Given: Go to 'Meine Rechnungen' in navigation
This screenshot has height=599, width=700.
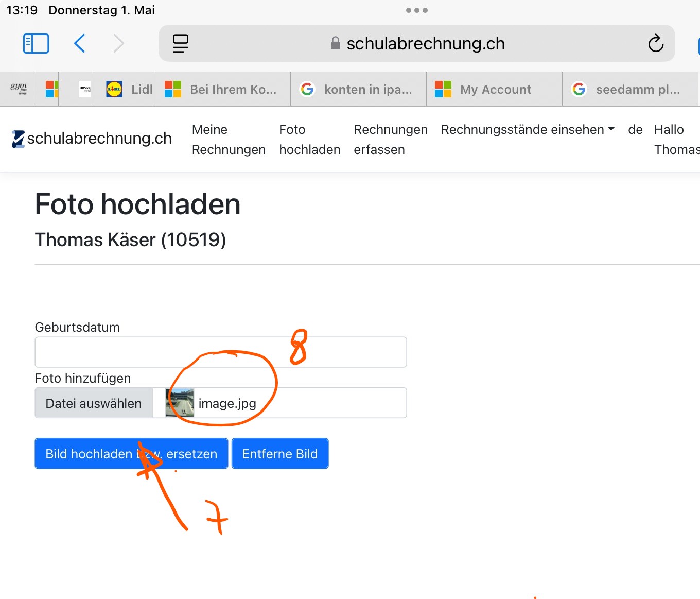Looking at the screenshot, I should coord(229,139).
